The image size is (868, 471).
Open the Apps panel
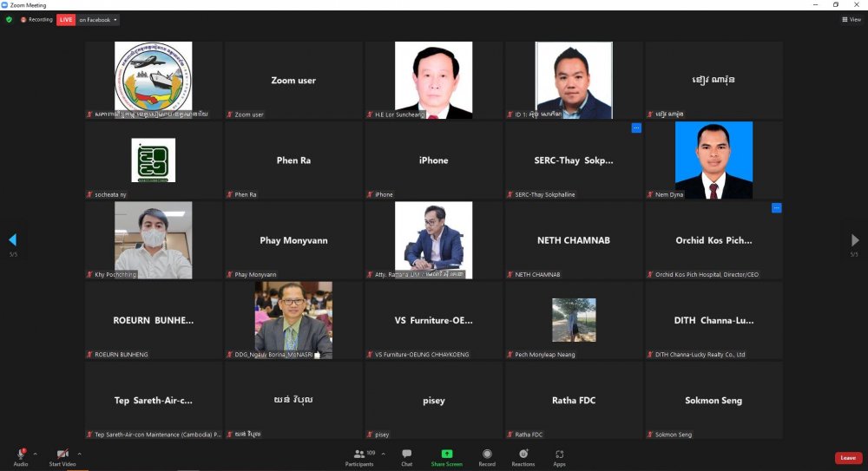(559, 456)
